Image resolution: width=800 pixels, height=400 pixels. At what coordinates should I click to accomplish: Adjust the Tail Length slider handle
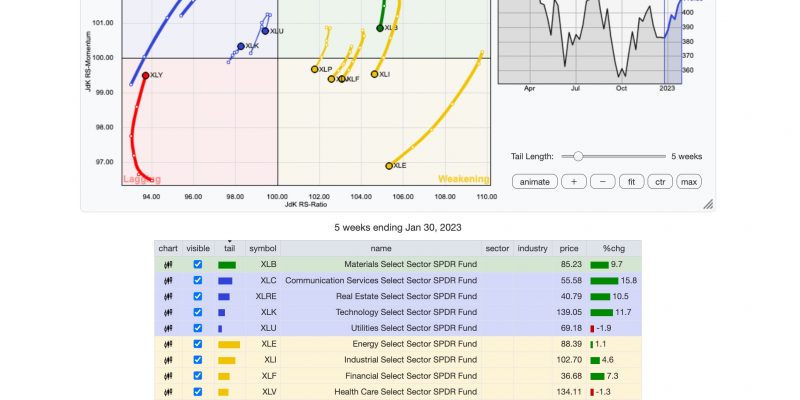click(578, 157)
